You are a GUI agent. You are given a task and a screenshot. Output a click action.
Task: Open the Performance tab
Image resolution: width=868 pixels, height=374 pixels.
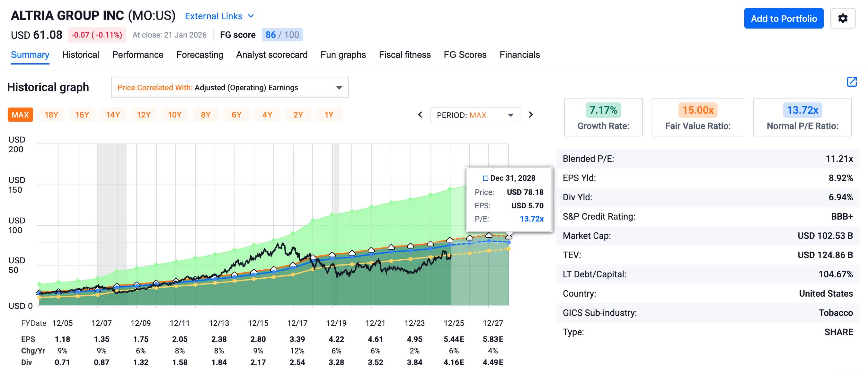point(137,55)
